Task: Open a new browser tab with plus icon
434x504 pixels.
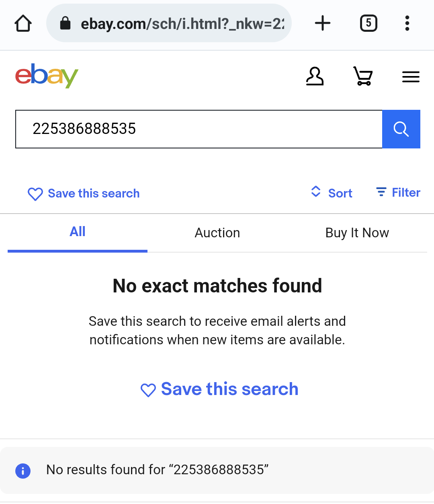Action: pos(323,23)
